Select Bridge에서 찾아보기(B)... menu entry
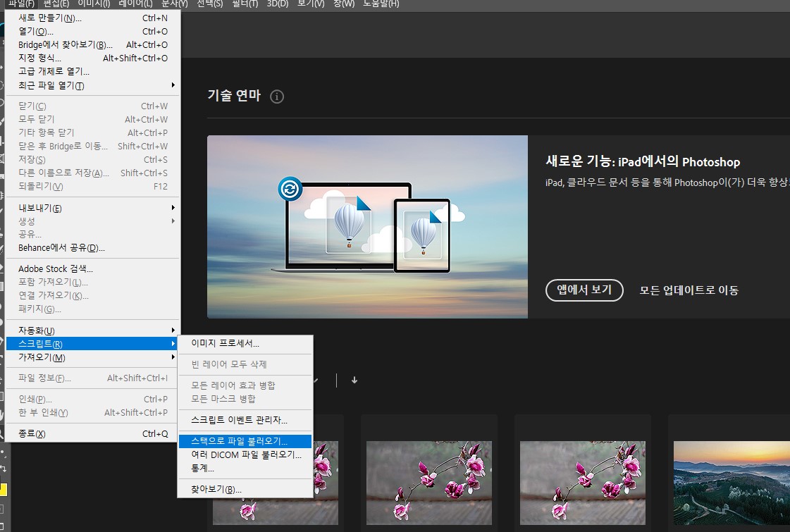 [93, 45]
